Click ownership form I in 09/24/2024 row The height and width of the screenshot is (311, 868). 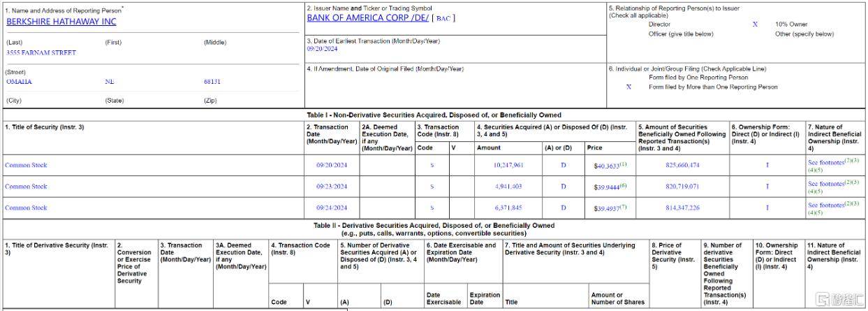[767, 208]
